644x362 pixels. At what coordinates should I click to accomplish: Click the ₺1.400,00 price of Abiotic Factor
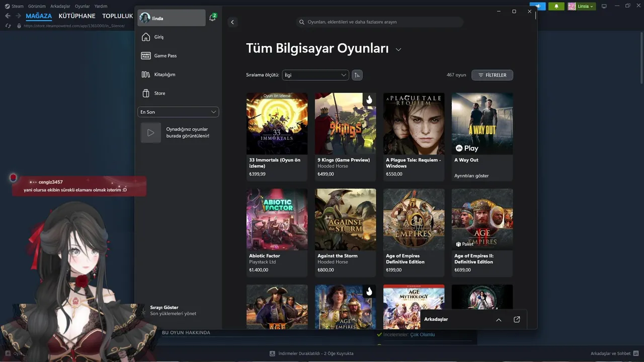tap(259, 270)
